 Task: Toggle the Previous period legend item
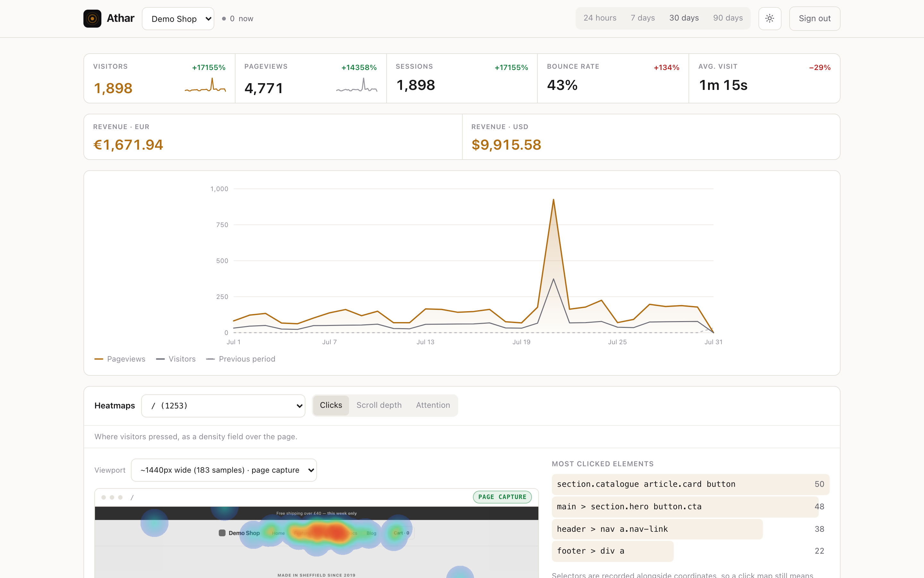[x=241, y=359]
